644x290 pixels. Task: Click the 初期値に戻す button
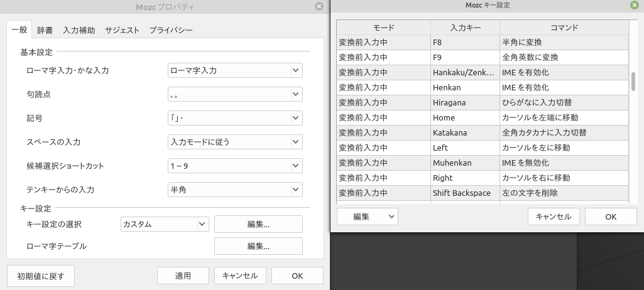tap(41, 276)
